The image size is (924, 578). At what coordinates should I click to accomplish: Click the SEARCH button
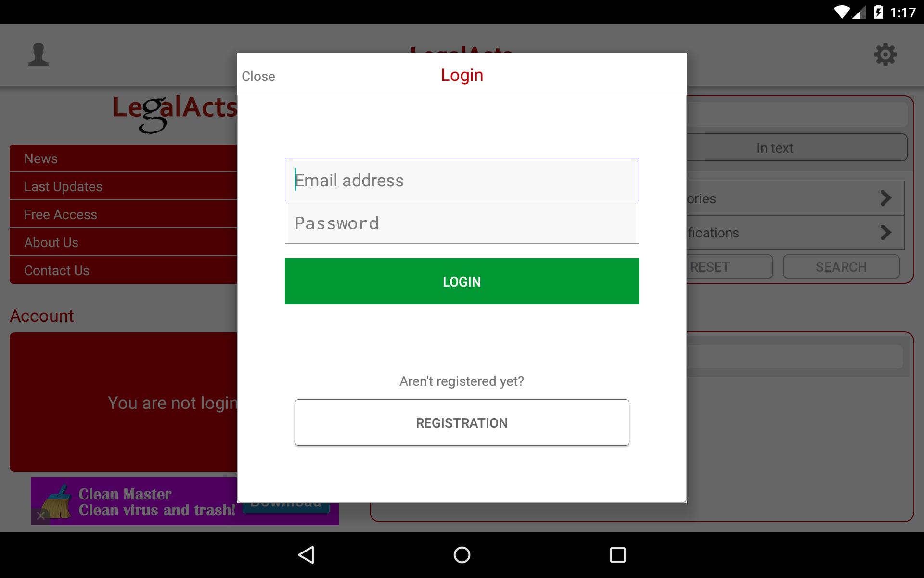pyautogui.click(x=841, y=267)
